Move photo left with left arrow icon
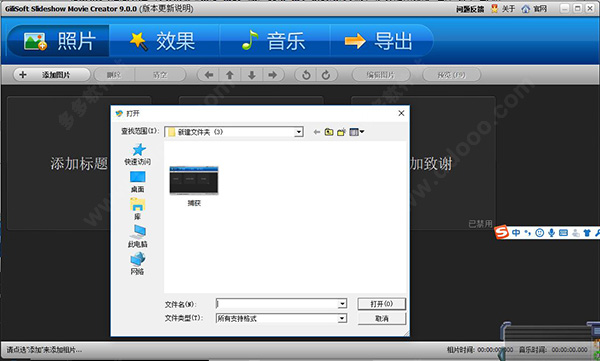The image size is (600, 361). [x=209, y=75]
